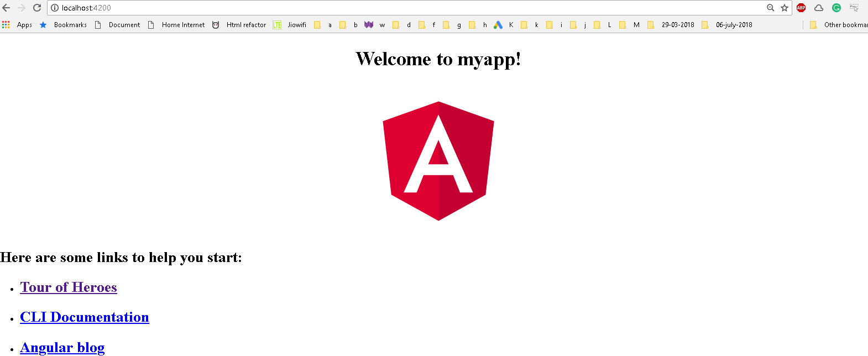Click the grey extension icon after Grammarly

tap(854, 8)
